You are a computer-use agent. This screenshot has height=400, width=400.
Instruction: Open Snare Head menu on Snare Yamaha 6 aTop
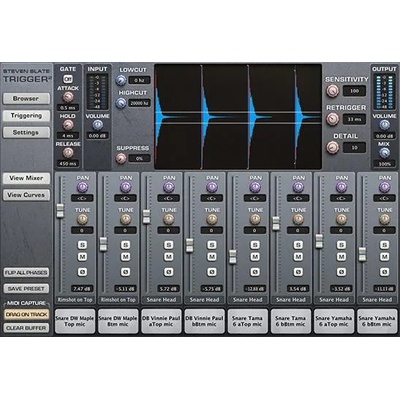tap(334, 300)
